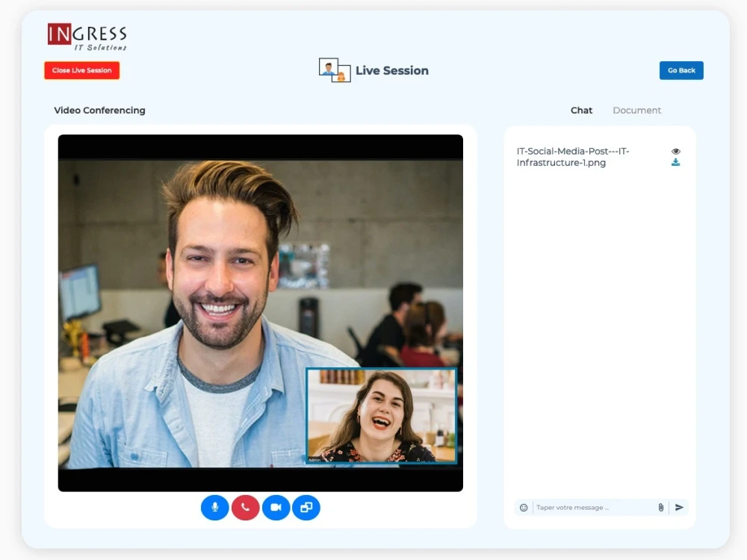Hang up with the red phone button

245,507
